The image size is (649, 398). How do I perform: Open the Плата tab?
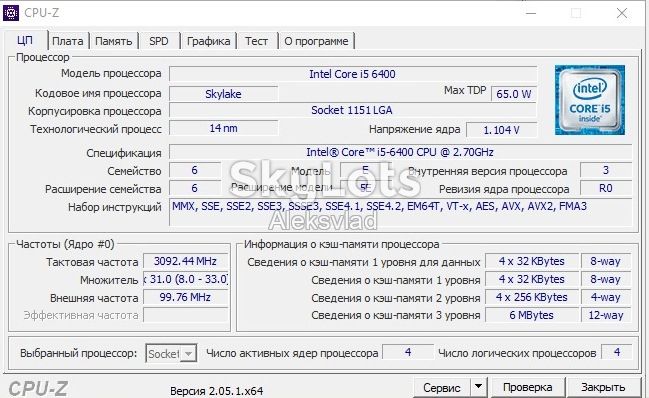67,41
